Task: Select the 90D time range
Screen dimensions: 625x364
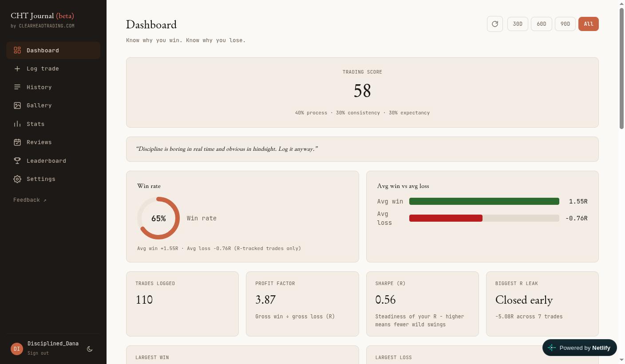Action: click(565, 24)
